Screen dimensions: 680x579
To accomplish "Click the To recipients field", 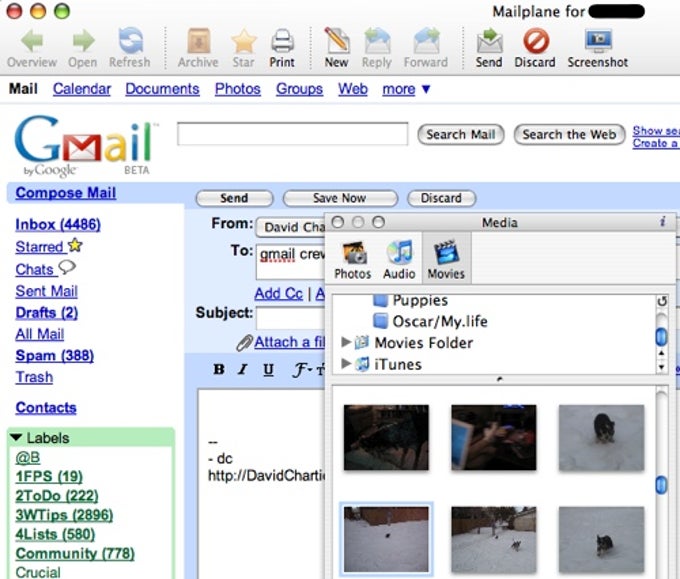I will coord(291,261).
